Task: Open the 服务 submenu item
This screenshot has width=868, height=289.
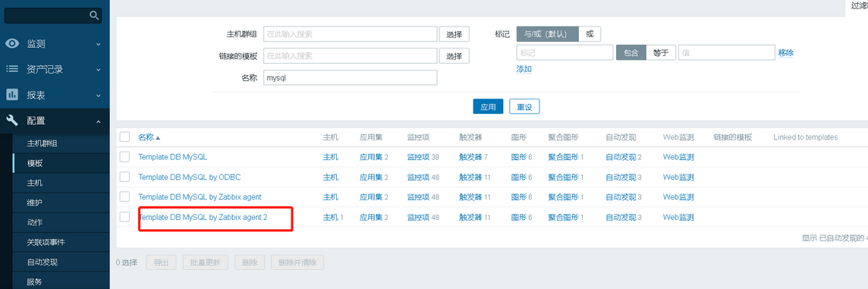Action: tap(35, 282)
